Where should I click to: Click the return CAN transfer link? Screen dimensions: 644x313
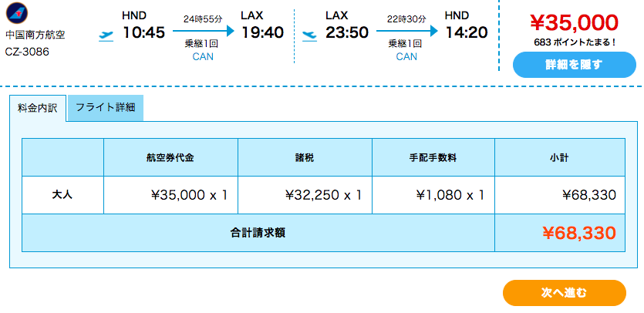(x=406, y=57)
